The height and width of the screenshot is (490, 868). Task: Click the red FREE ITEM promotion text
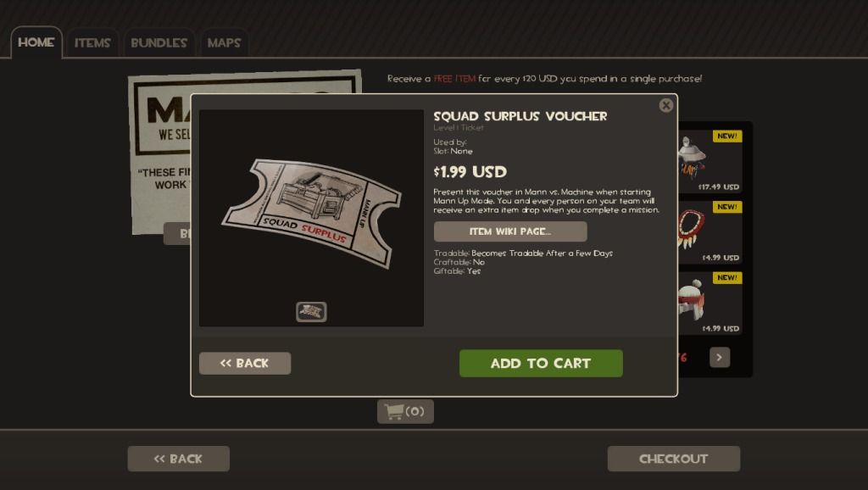[454, 79]
